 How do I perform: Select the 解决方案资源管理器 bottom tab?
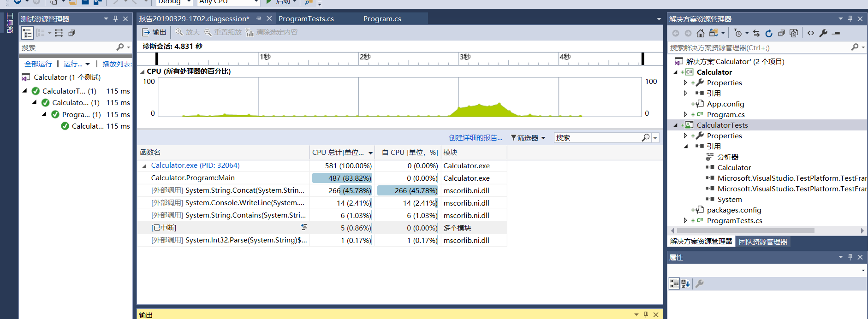point(701,242)
